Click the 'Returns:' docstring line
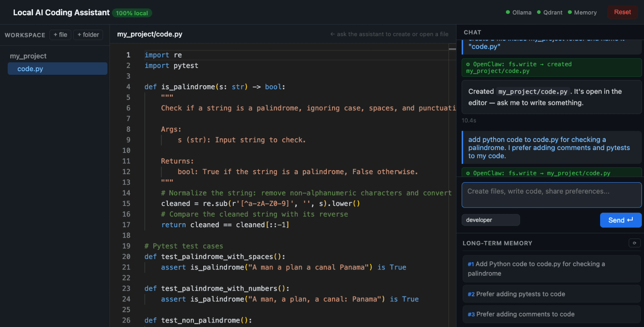 pos(178,161)
